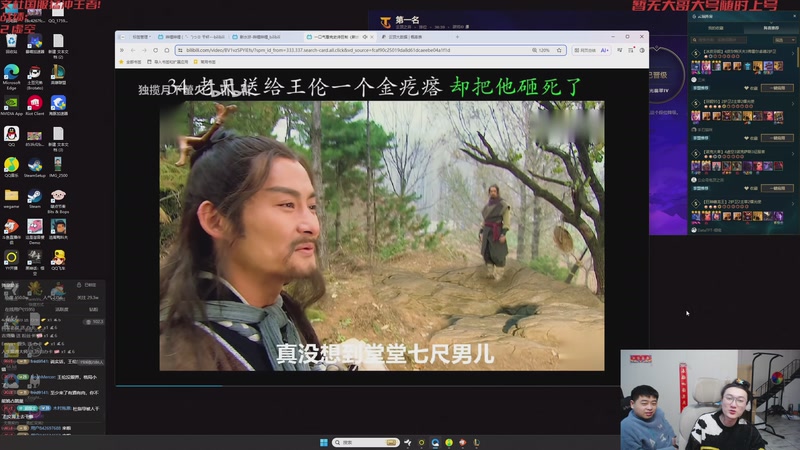Open SteamSetup on the desktop

pyautogui.click(x=35, y=167)
